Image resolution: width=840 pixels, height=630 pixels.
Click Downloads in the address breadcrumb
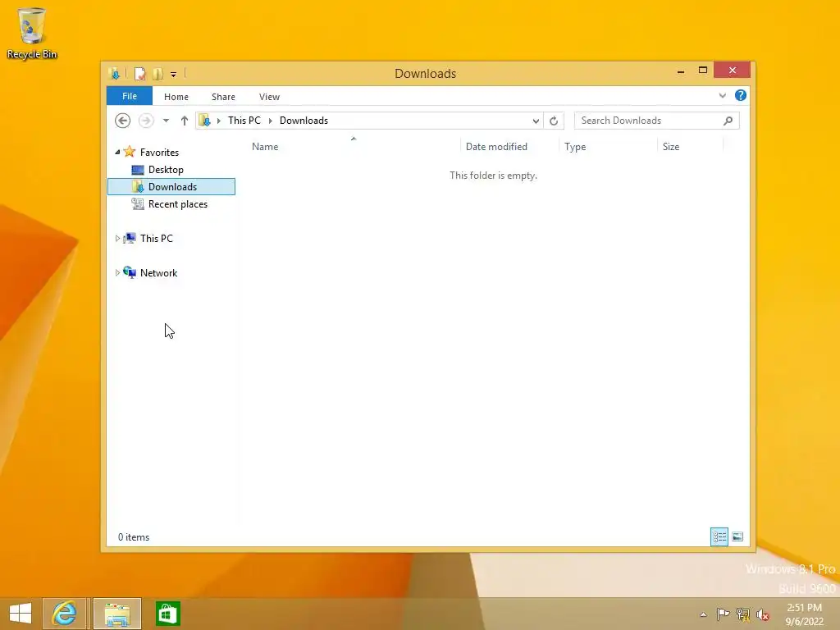click(304, 121)
